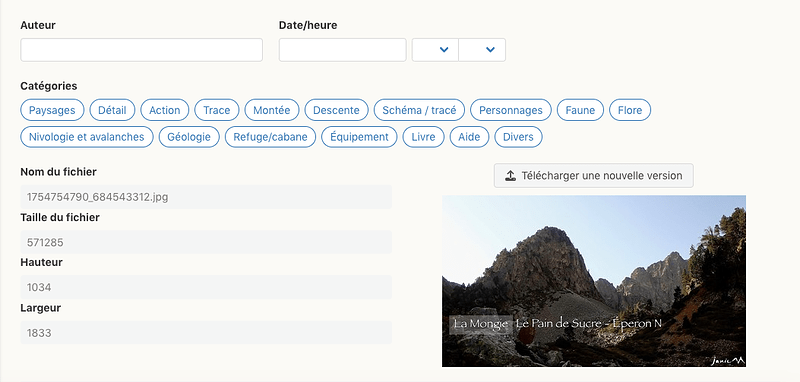Toggle the Paysages category tag
This screenshot has width=800, height=382.
[52, 110]
